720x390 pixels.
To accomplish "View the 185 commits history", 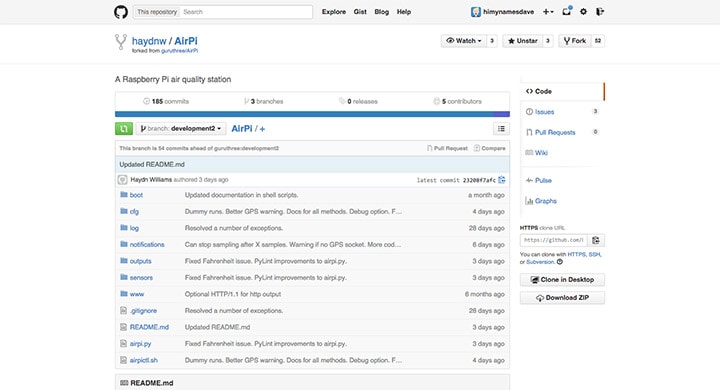I will (x=166, y=102).
